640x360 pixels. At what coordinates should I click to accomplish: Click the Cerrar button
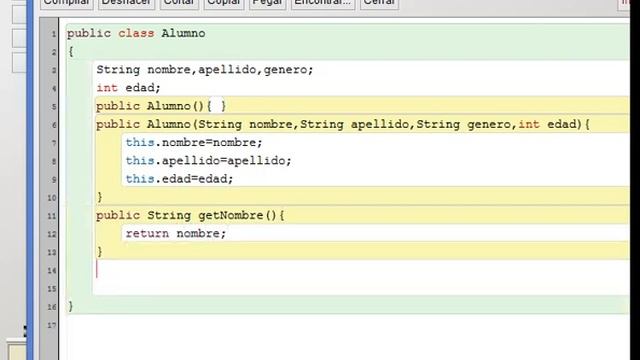(379, 3)
